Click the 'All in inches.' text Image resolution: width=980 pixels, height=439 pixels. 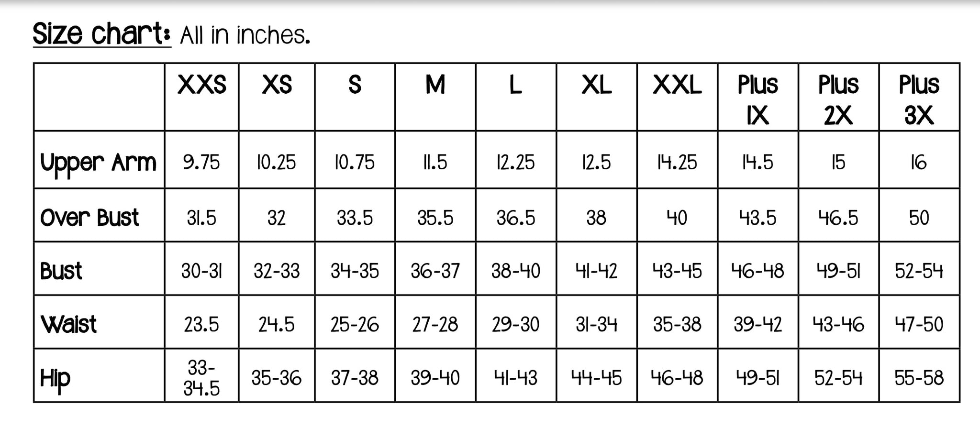click(x=245, y=35)
